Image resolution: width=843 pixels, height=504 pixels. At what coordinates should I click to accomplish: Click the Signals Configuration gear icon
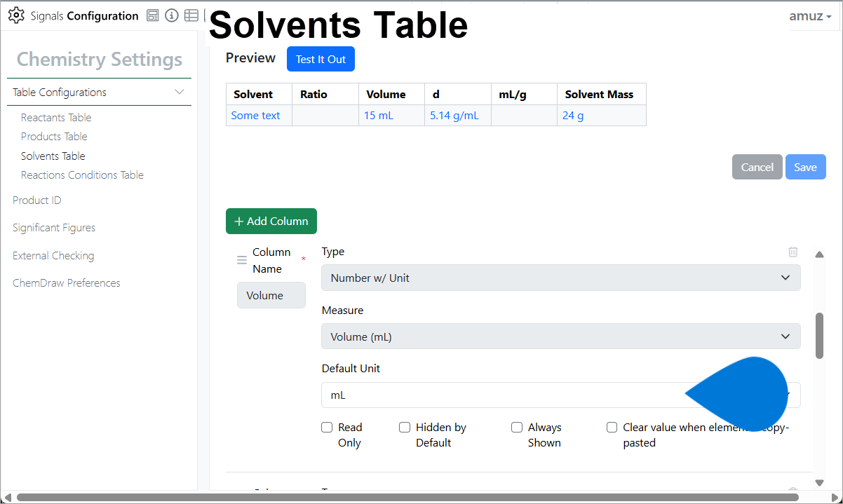[x=15, y=15]
